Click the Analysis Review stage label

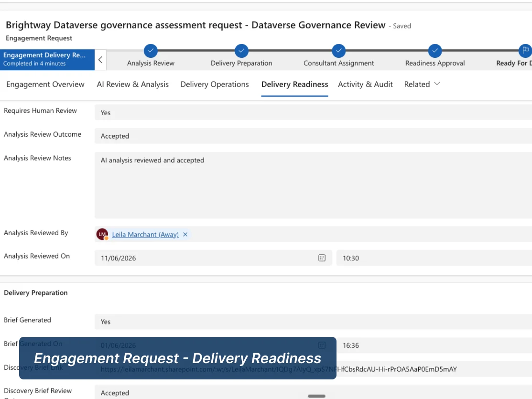coord(151,63)
